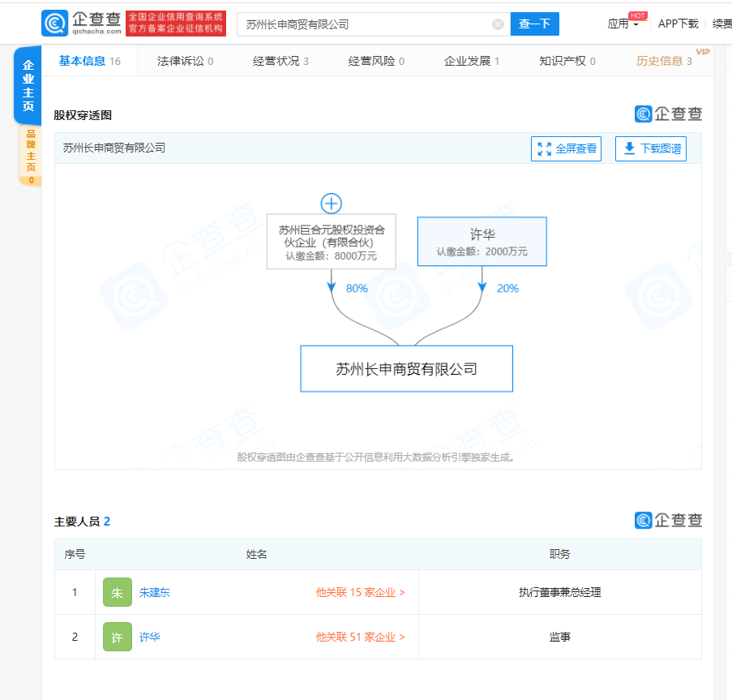Open the 品牌主页 side tab
This screenshot has width=732, height=700.
pos(31,156)
